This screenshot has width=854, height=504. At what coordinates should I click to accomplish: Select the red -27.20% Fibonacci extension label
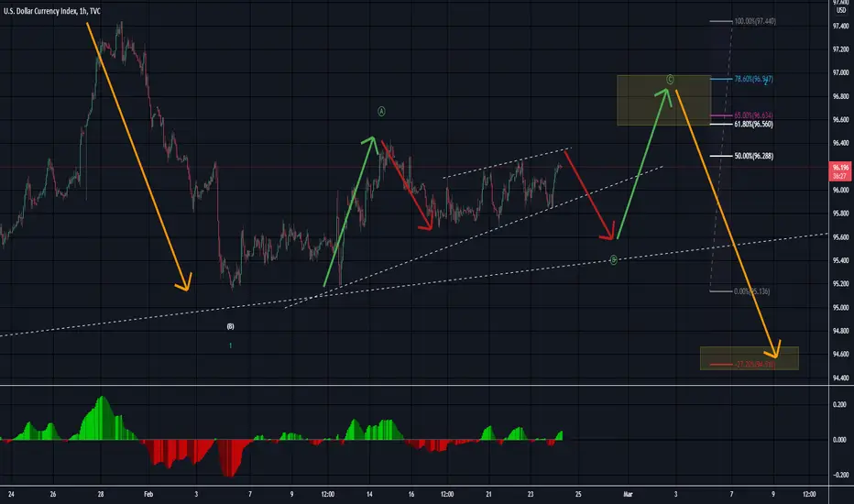[x=754, y=364]
